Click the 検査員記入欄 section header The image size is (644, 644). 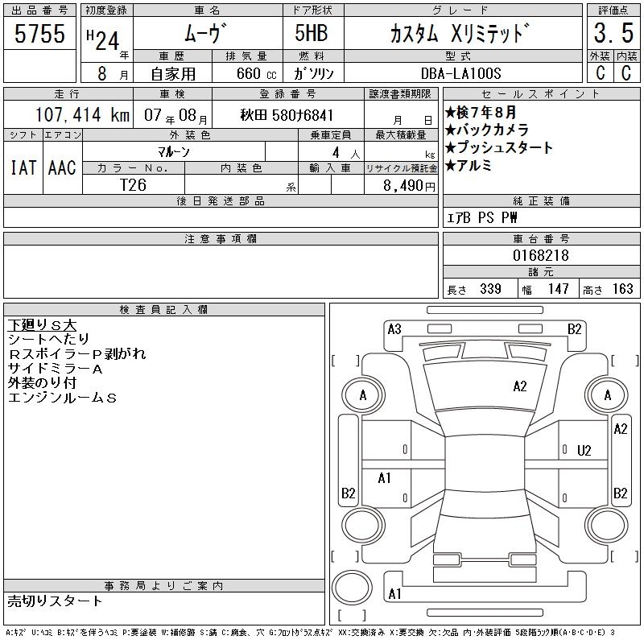click(164, 310)
